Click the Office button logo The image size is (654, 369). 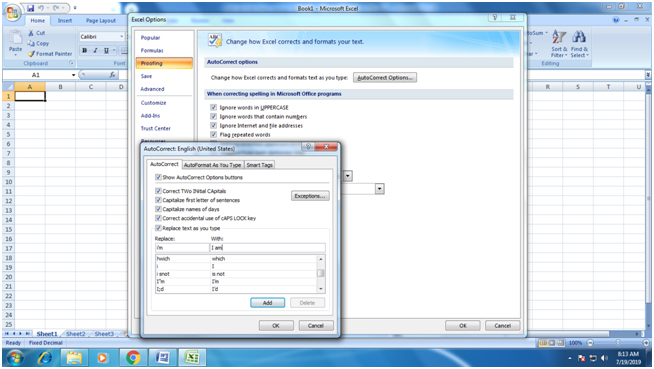coord(12,13)
